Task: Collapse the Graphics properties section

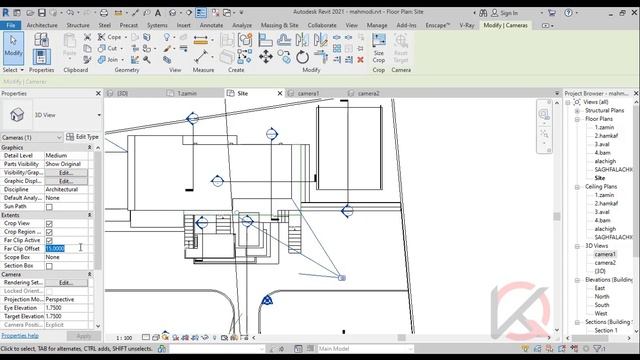Action: pyautogui.click(x=89, y=147)
